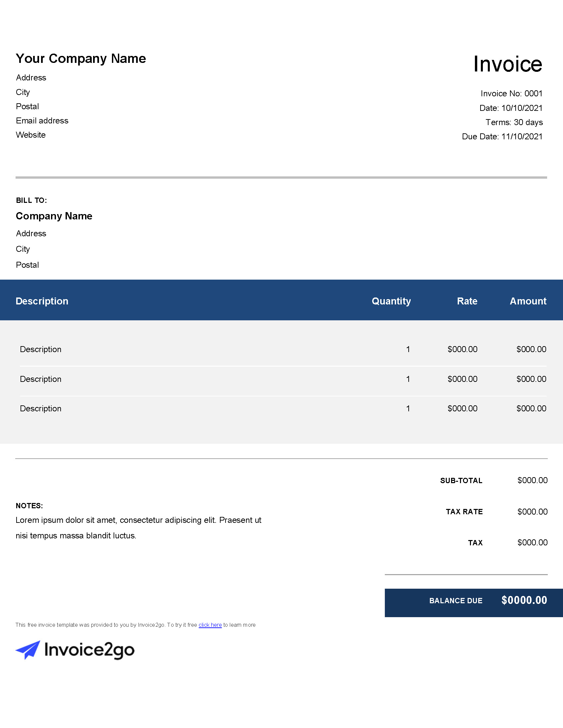Click the Terms: 30 days field

(x=514, y=122)
